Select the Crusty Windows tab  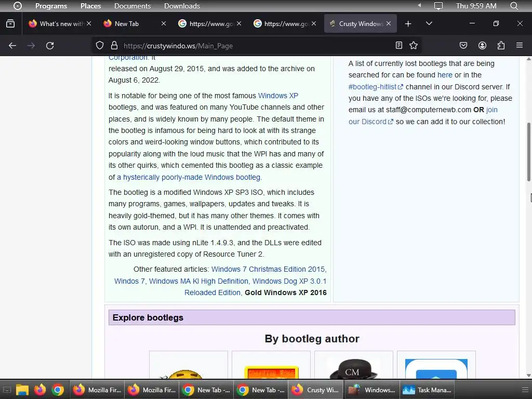point(361,23)
